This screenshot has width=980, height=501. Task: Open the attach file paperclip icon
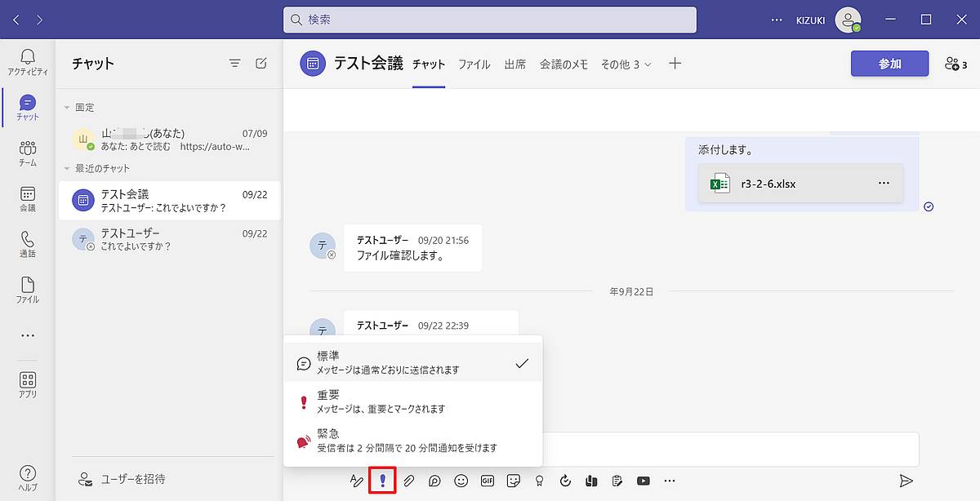pos(409,481)
